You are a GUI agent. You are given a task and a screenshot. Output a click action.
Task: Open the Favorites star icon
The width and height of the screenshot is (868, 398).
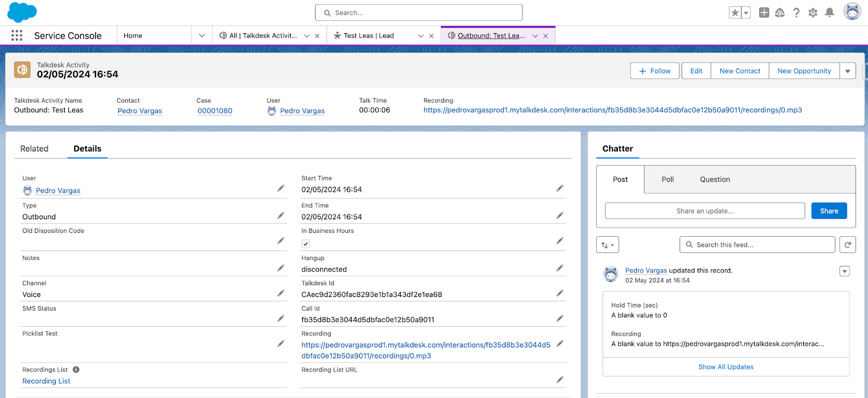[x=735, y=12]
